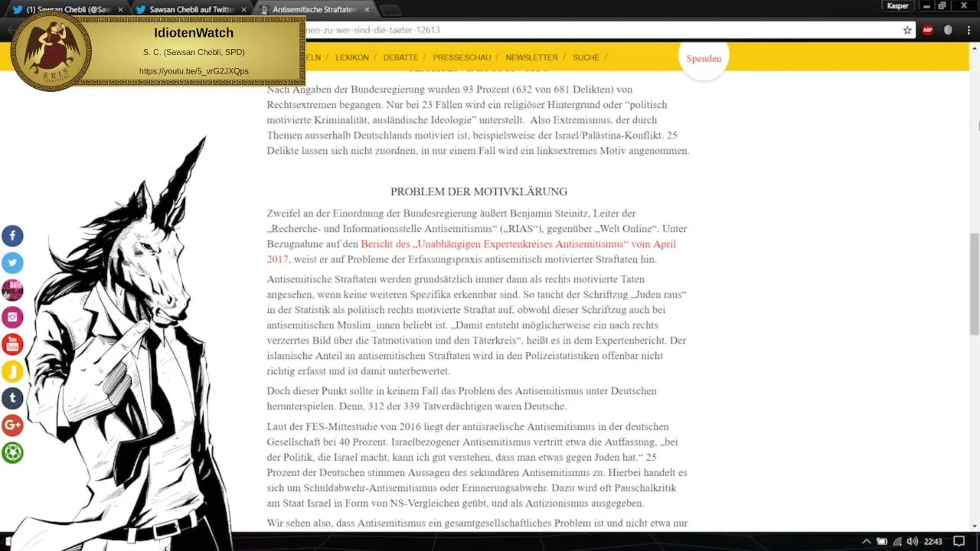The width and height of the screenshot is (980, 551).
Task: Click the green circular sidebar icon
Action: [12, 452]
